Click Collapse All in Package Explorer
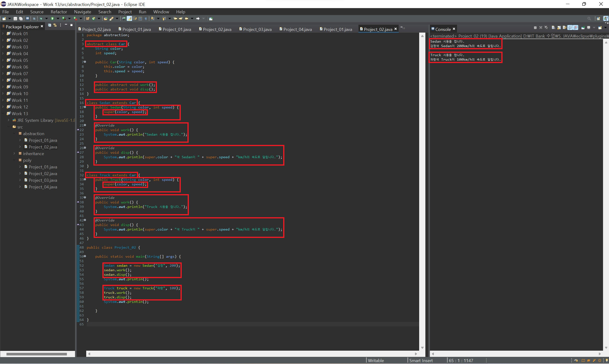609x364 pixels. coord(49,25)
